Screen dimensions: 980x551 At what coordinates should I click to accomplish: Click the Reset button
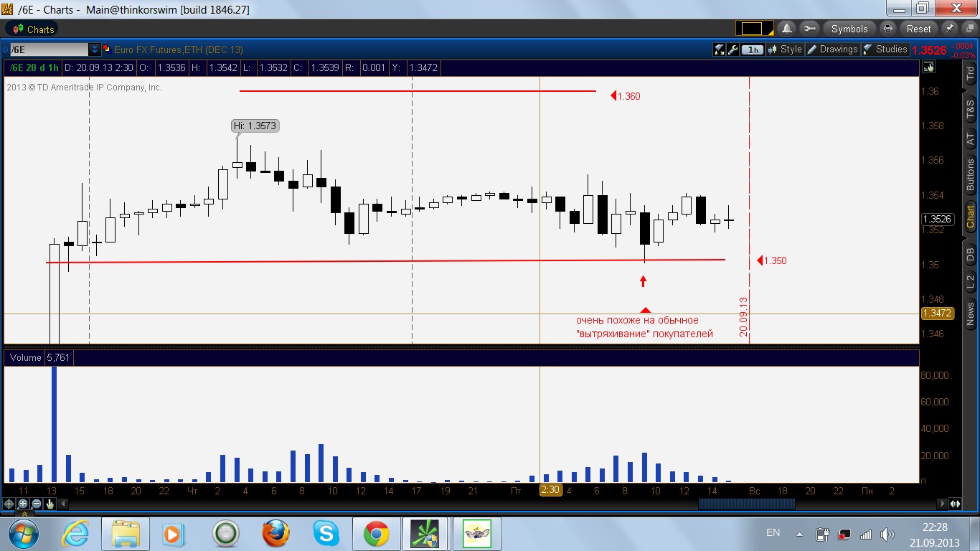pyautogui.click(x=918, y=29)
